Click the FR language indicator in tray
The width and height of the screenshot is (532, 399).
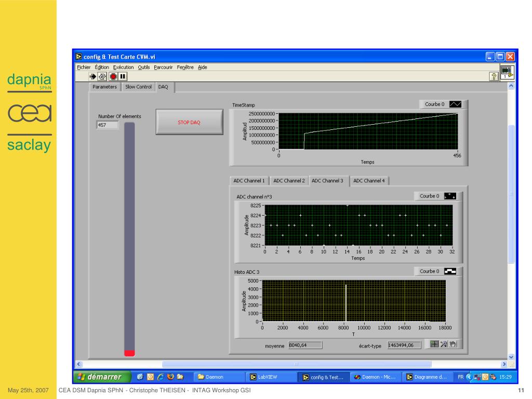coord(460,377)
